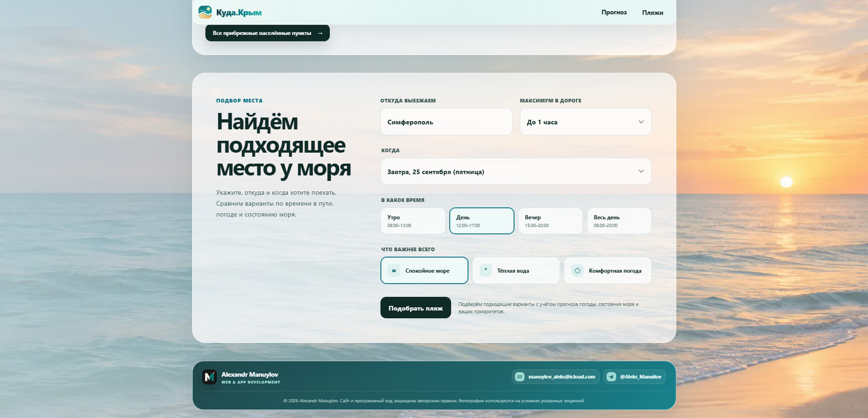The width and height of the screenshot is (868, 418).
Task: Click the degree icon in Тёплая вода
Action: (485, 270)
